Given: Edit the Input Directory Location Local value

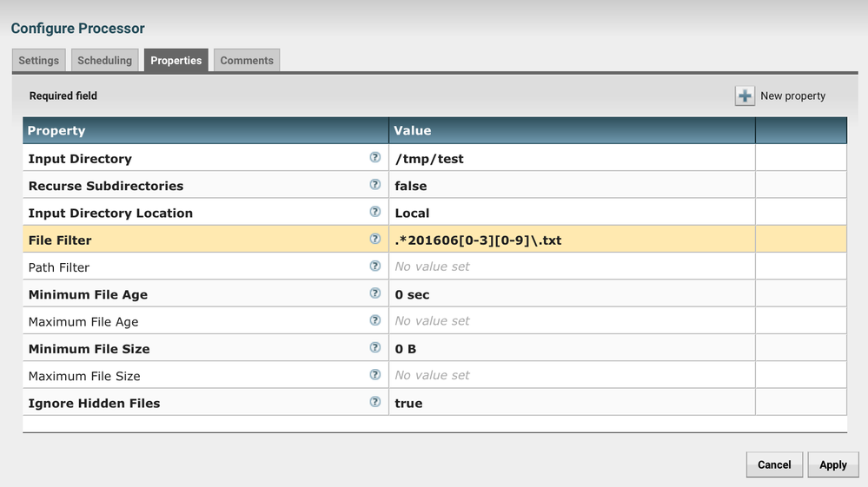Looking at the screenshot, I should click(x=572, y=213).
